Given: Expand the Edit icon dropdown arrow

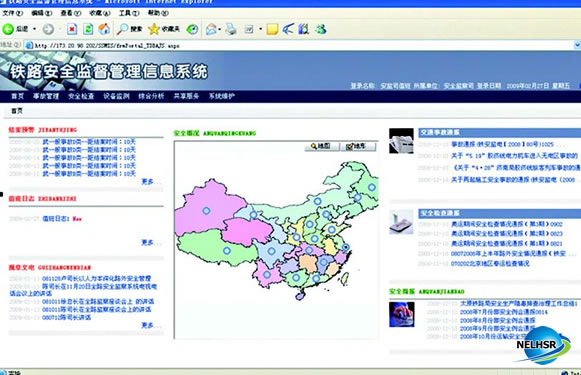Looking at the screenshot, I should [260, 29].
